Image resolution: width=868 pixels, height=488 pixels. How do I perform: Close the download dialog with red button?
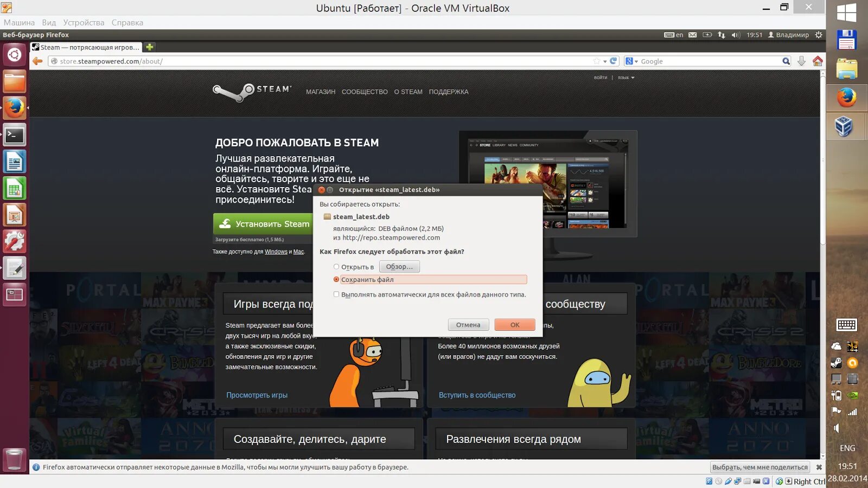[322, 190]
